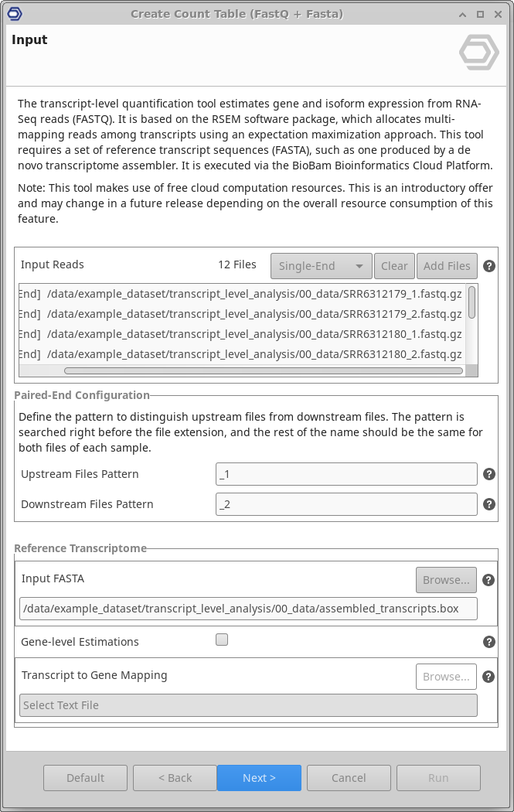Click the Downstream Files Pattern field
Viewport: 514px width, 812px height.
346,504
